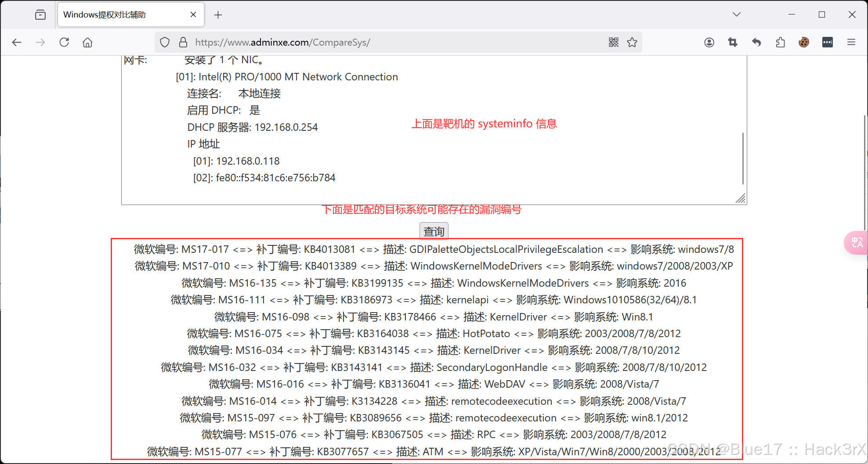The height and width of the screenshot is (464, 868).
Task: Click the MS16-135 KB3199135 result row
Action: 434,283
